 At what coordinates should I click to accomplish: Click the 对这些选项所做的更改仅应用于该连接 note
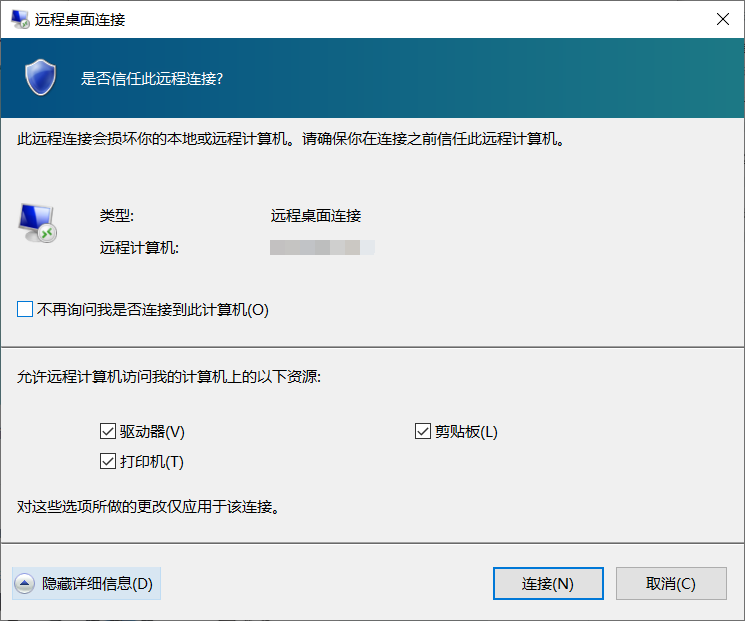pyautogui.click(x=148, y=507)
